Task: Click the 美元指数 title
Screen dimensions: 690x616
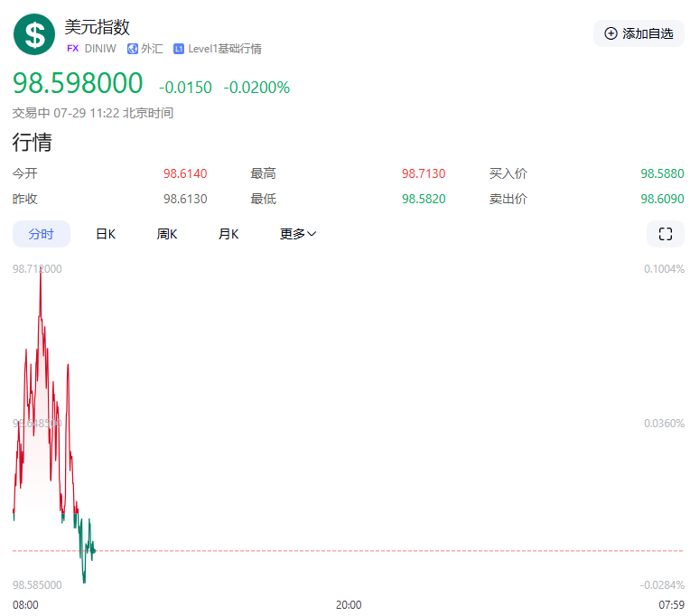Action: [98, 27]
